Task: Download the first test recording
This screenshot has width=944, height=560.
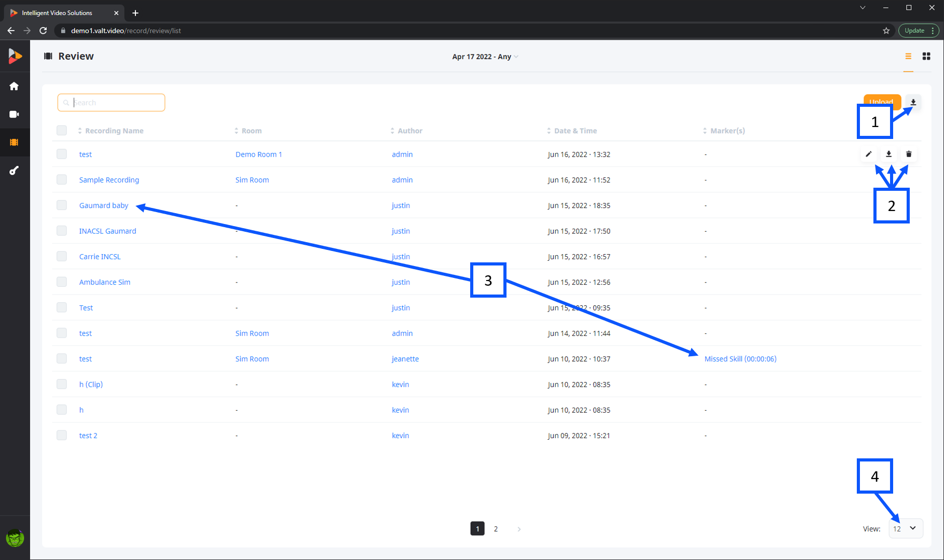Action: point(888,154)
